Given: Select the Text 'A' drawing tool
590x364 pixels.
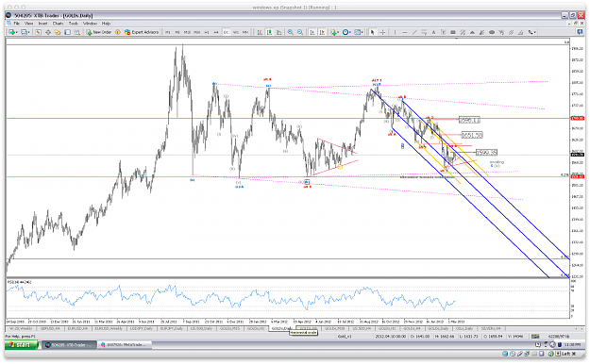Looking at the screenshot, I should 433,32.
